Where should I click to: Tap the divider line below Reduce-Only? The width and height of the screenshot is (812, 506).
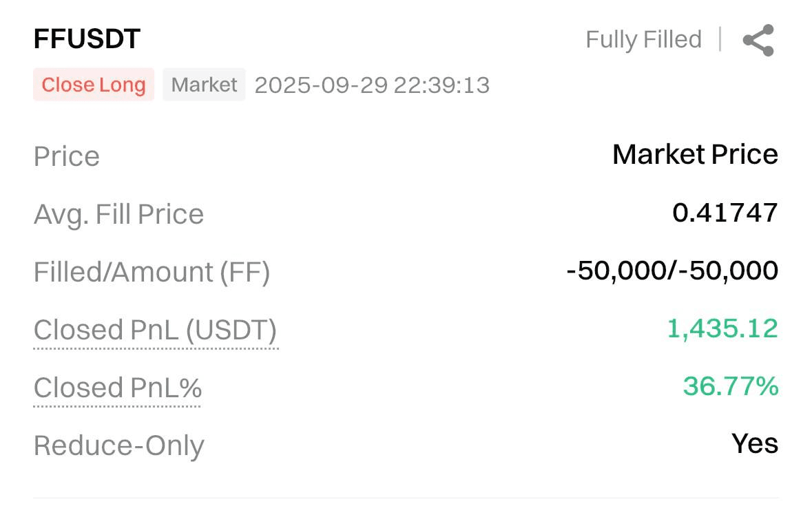(x=406, y=498)
